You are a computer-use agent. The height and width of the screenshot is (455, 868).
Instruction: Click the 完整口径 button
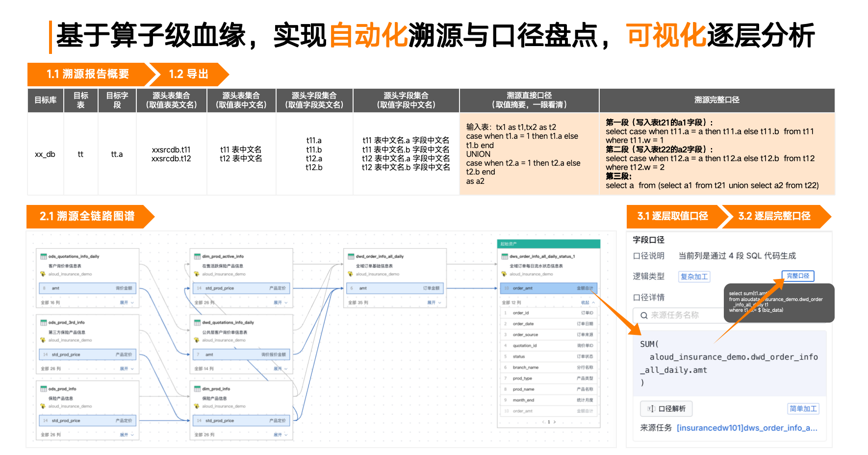point(797,276)
